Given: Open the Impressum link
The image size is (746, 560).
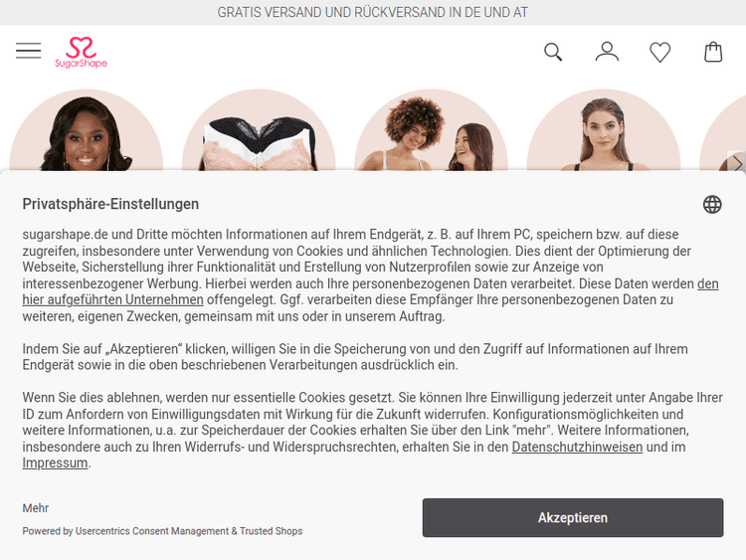Looking at the screenshot, I should pyautogui.click(x=55, y=463).
